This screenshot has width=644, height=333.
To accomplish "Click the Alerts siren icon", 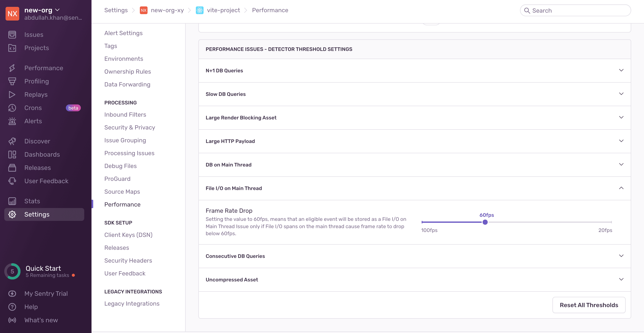I will tap(12, 121).
